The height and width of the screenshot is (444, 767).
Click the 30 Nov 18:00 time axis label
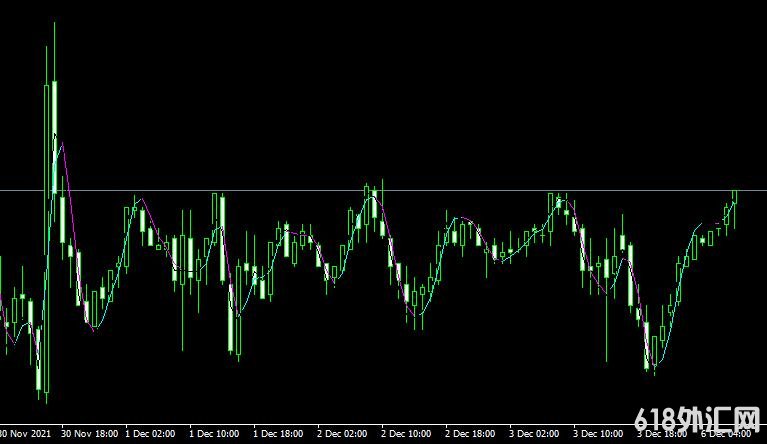coord(90,434)
